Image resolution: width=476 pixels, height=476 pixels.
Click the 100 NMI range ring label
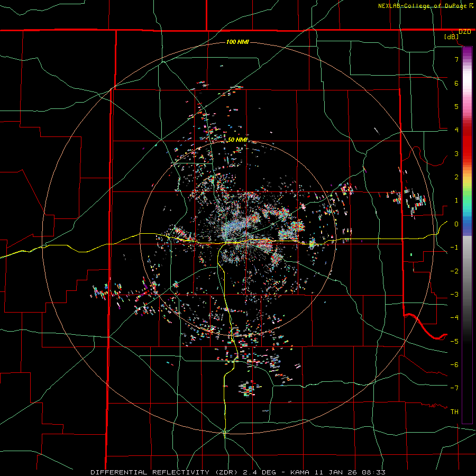click(237, 42)
